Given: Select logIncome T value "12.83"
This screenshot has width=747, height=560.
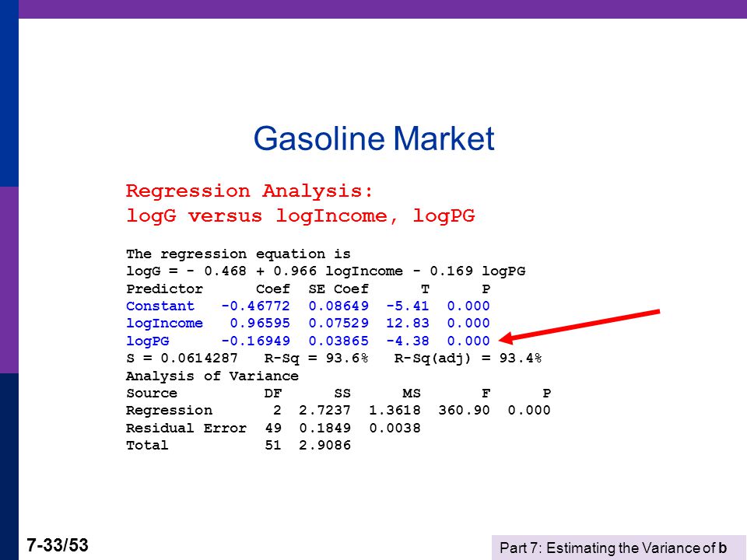Looking at the screenshot, I should 408,324.
